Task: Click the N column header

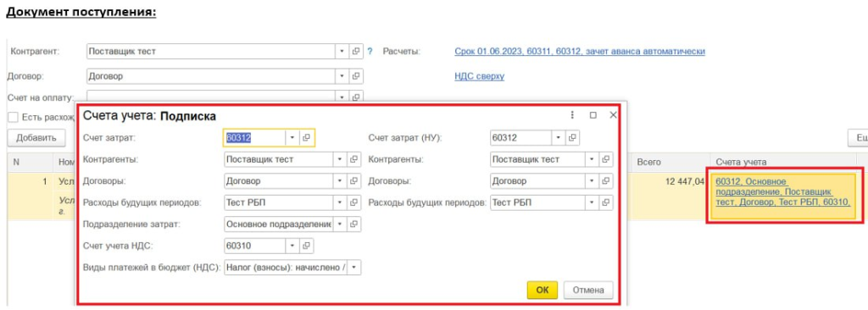Action: point(30,163)
